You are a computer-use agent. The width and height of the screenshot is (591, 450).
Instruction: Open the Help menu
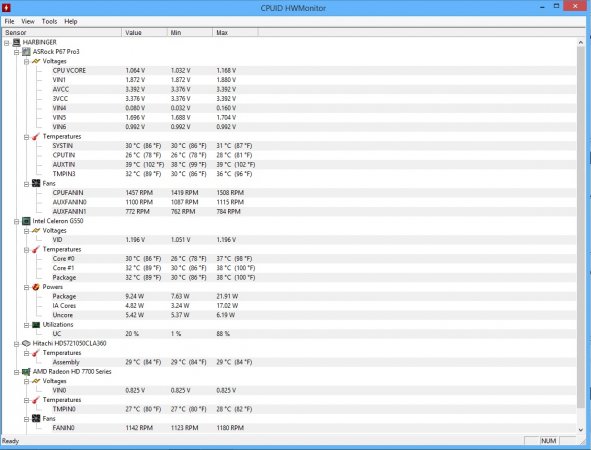71,21
